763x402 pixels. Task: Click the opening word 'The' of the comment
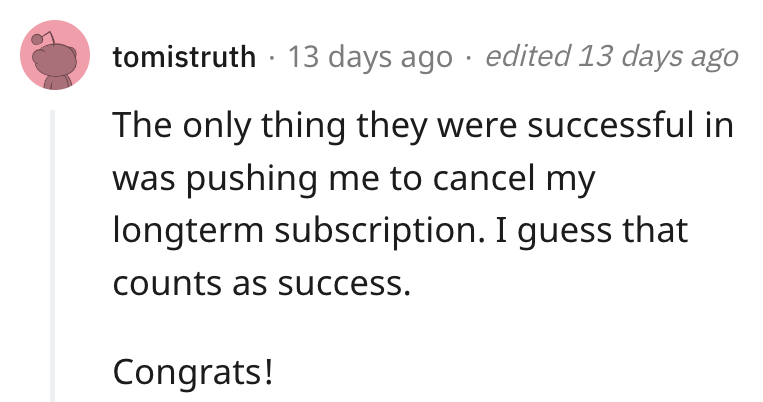[142, 125]
